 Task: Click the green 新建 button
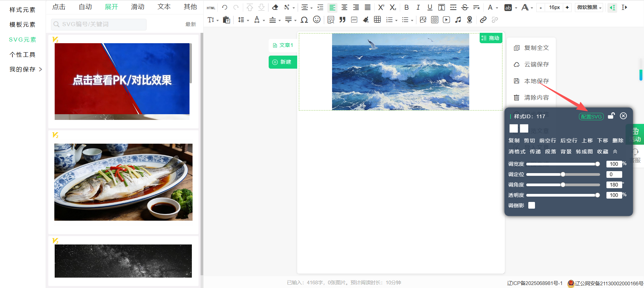coord(282,62)
